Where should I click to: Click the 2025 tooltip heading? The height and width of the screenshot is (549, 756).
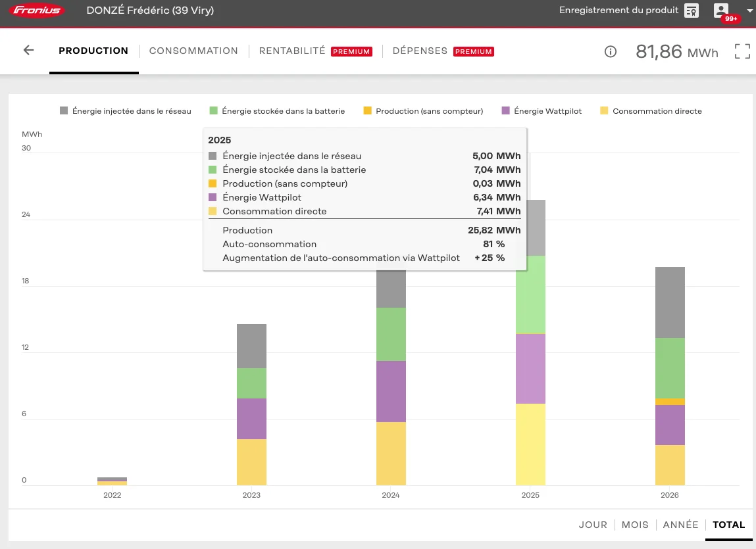(219, 140)
